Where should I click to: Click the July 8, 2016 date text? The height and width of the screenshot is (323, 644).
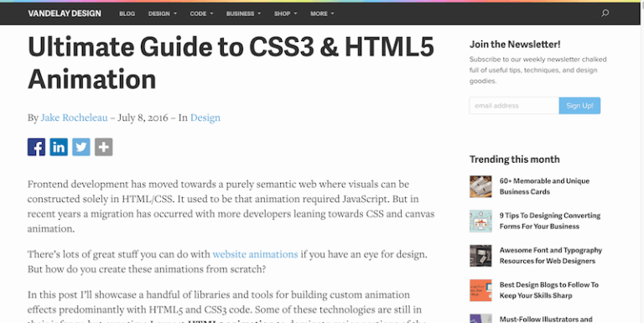(143, 117)
